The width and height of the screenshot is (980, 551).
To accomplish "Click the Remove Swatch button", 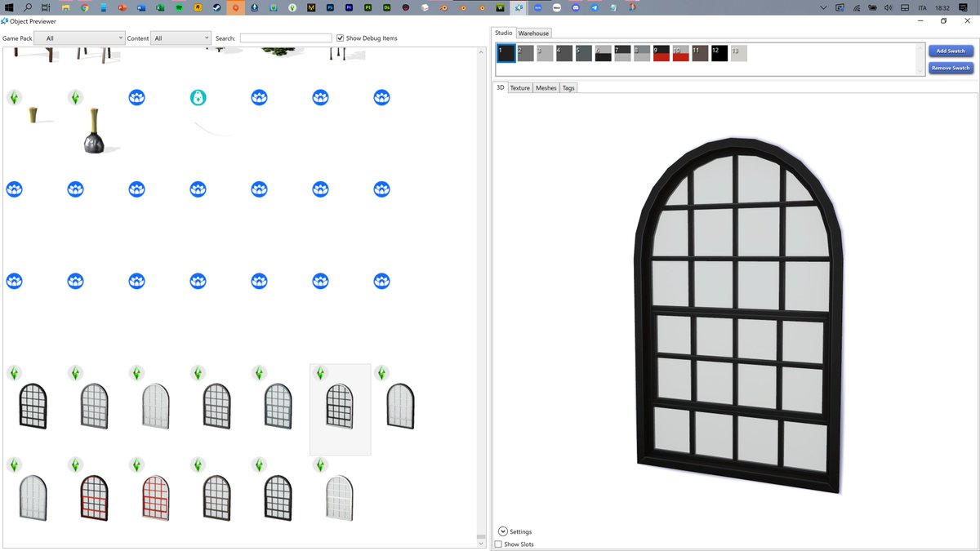I will (x=951, y=68).
